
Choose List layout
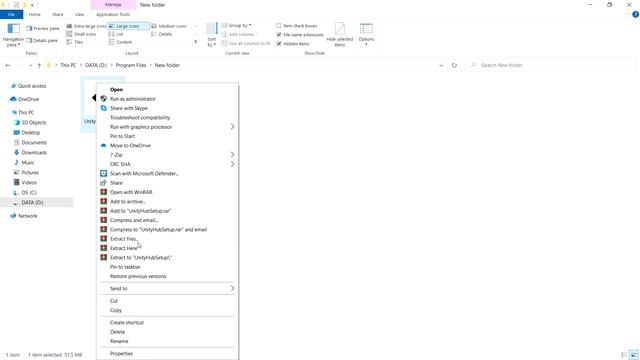point(116,34)
